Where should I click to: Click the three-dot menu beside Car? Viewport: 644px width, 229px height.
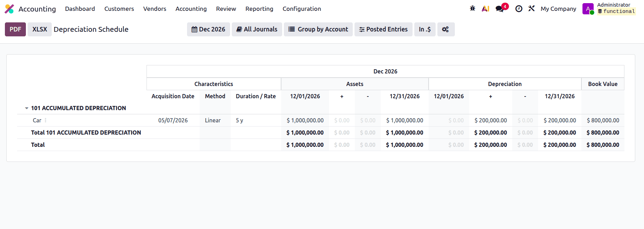click(x=45, y=120)
